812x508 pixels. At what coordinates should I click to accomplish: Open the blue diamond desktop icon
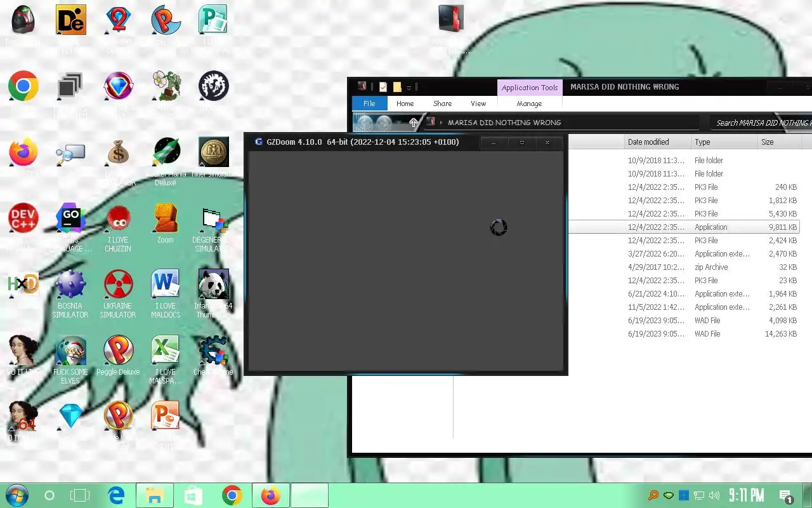coord(70,416)
